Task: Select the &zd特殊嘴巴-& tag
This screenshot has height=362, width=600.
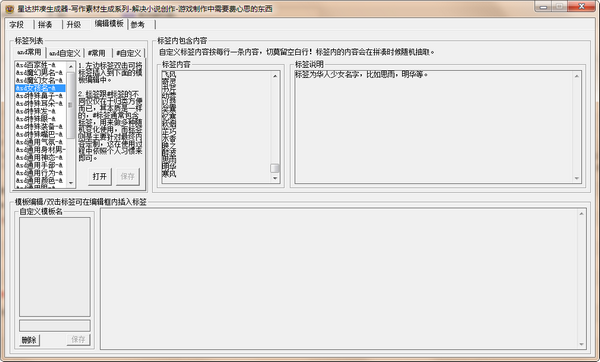Action: [x=40, y=134]
